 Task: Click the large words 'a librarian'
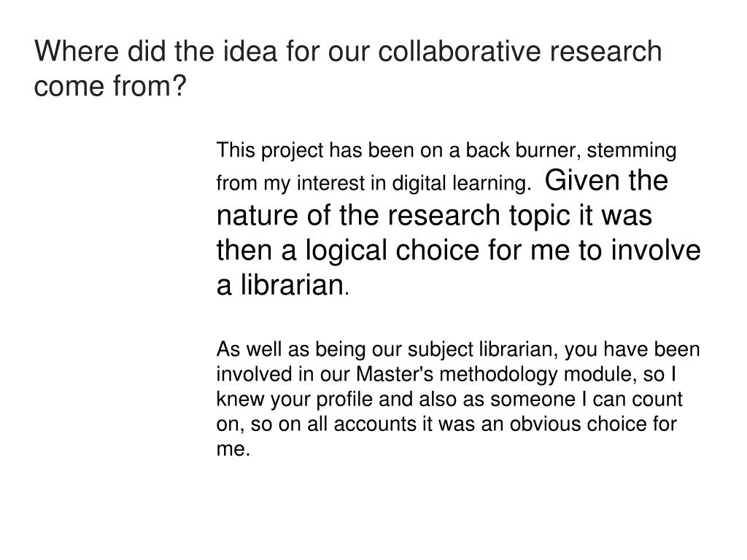tap(280, 285)
